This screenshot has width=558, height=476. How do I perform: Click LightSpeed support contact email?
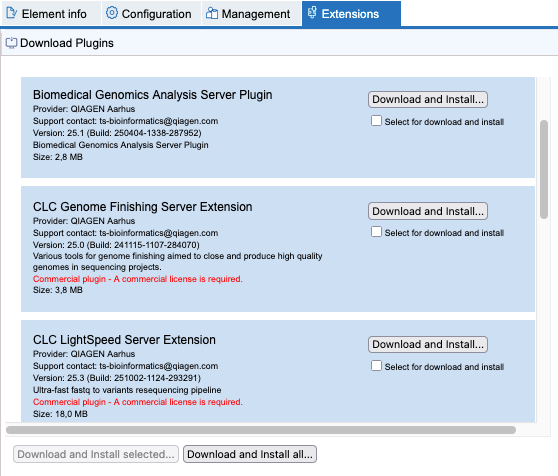click(159, 366)
